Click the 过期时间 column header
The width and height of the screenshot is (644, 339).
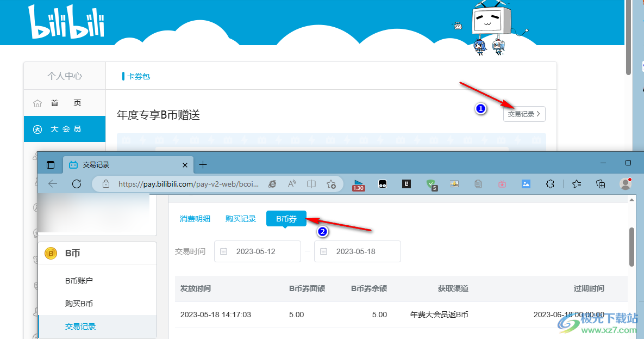coord(589,288)
